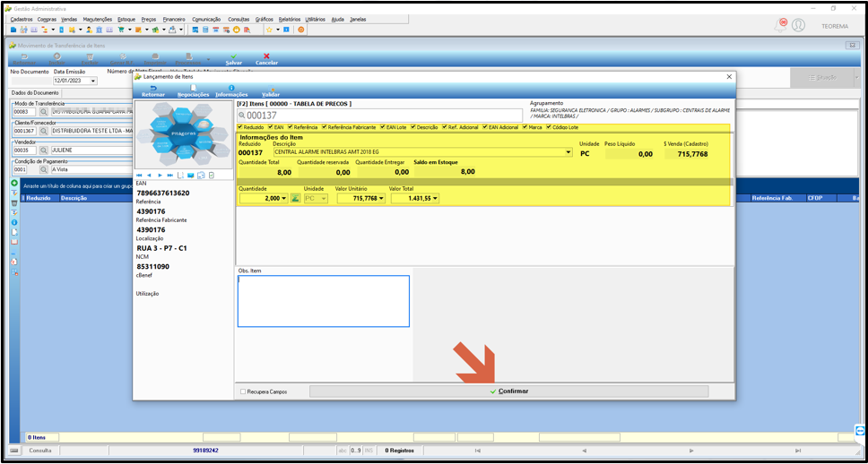Open the Cadastros menu

22,20
